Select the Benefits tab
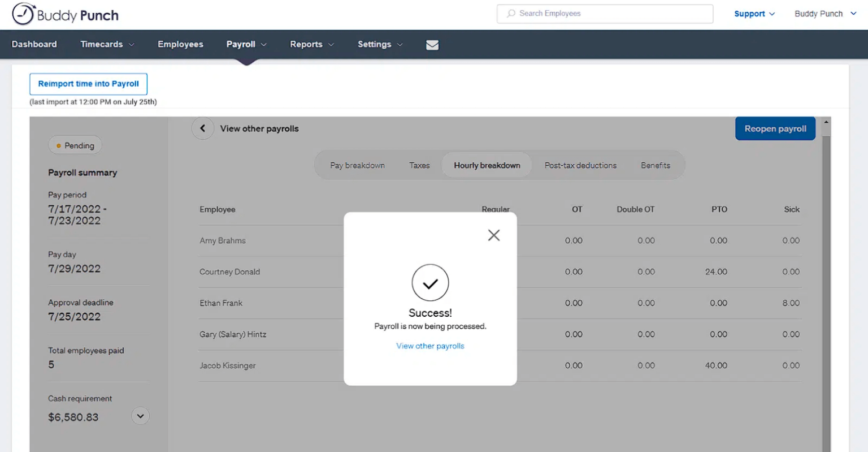Image resolution: width=868 pixels, height=452 pixels. click(655, 165)
